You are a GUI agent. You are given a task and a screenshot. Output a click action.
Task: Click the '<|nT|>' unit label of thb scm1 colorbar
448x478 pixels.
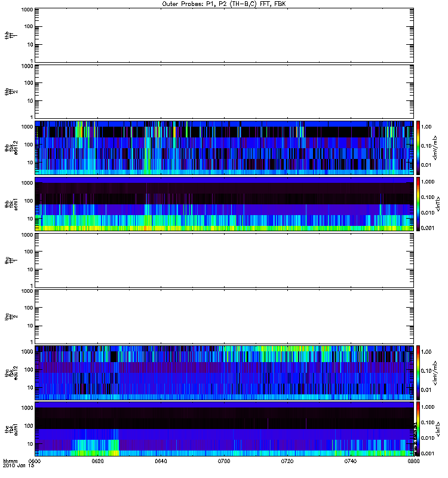tap(438, 204)
